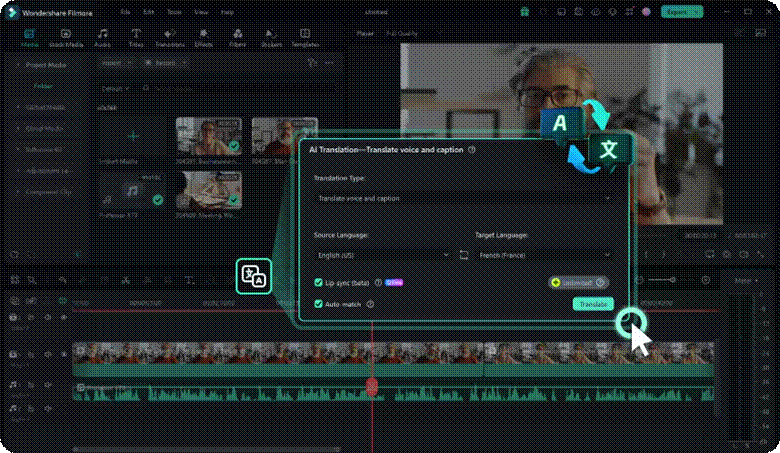Image resolution: width=780 pixels, height=453 pixels.
Task: Click the Translate button
Action: (x=593, y=304)
